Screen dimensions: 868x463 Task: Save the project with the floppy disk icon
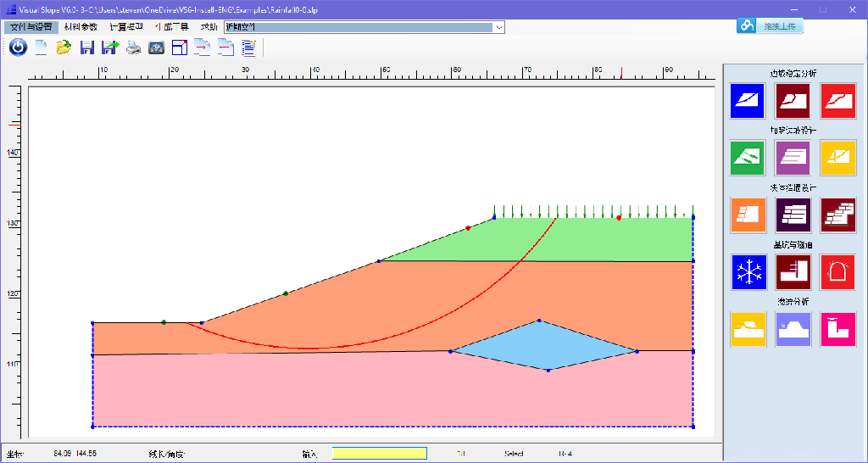point(86,47)
